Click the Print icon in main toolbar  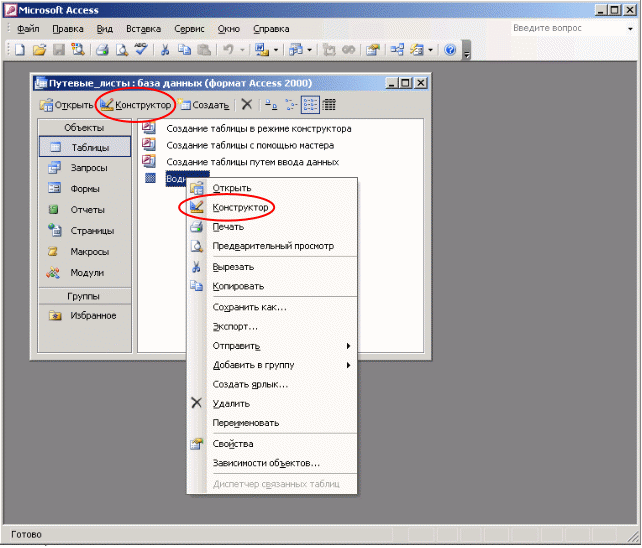(x=102, y=50)
